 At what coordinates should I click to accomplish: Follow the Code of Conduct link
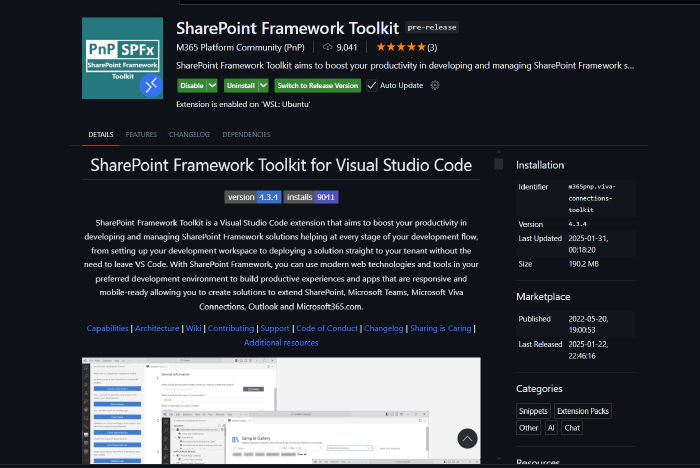click(x=326, y=328)
